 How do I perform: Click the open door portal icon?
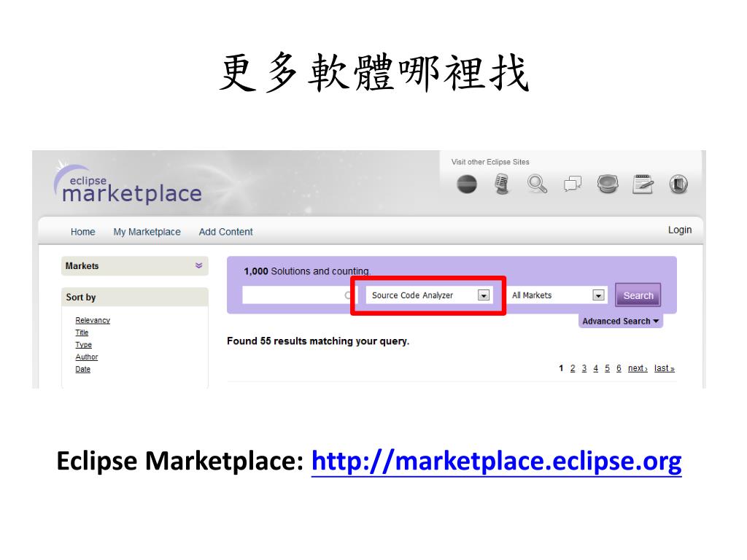click(x=678, y=184)
